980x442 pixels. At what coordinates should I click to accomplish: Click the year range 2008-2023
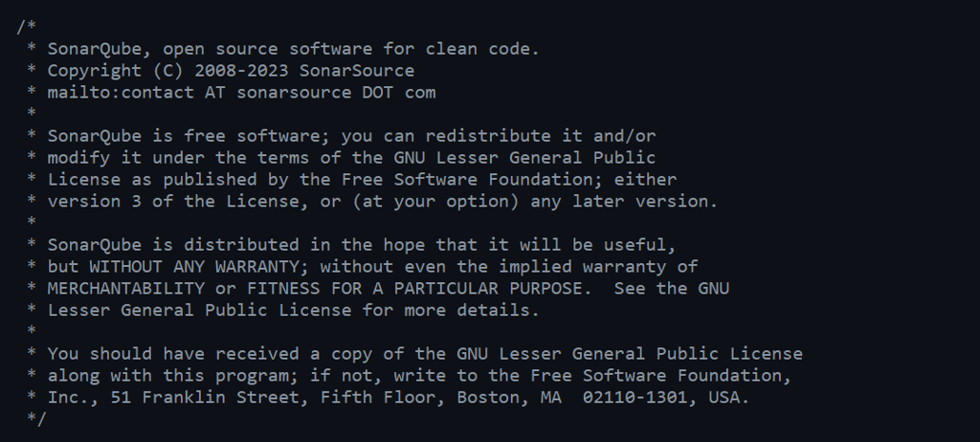coord(242,71)
